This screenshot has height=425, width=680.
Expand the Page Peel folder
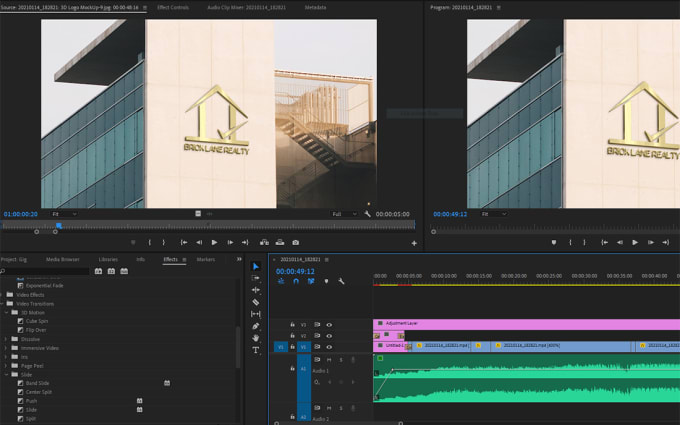6,366
